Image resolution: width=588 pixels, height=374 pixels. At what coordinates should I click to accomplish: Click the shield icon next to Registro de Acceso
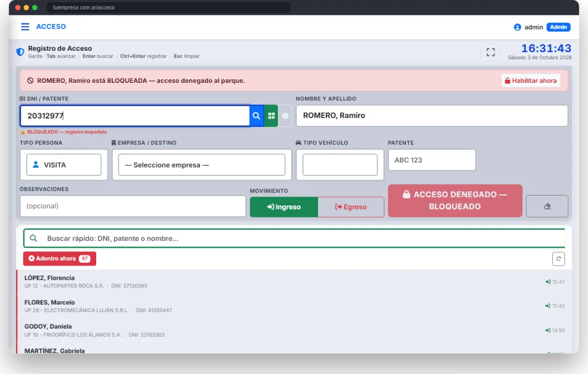tap(20, 52)
